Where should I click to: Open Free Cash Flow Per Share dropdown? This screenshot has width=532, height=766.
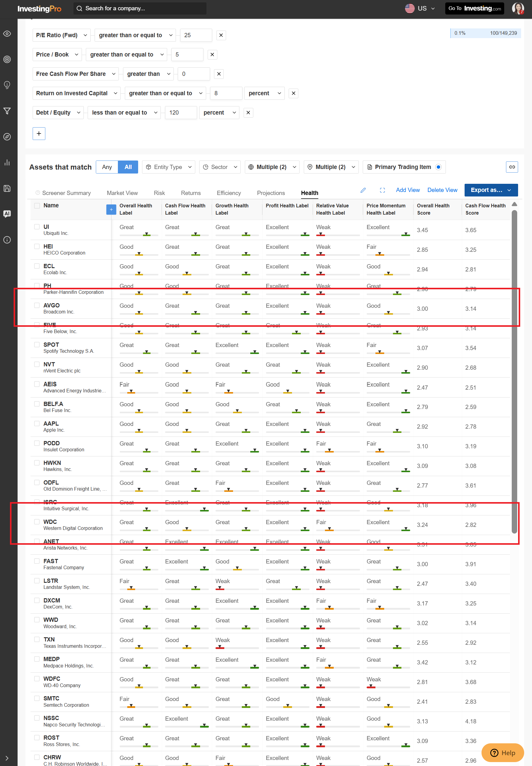(x=76, y=74)
